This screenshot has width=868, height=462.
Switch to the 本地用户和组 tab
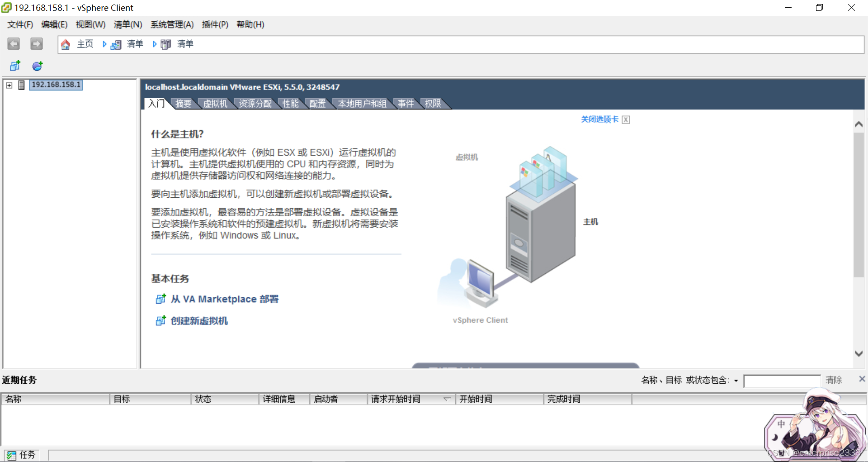(x=362, y=104)
